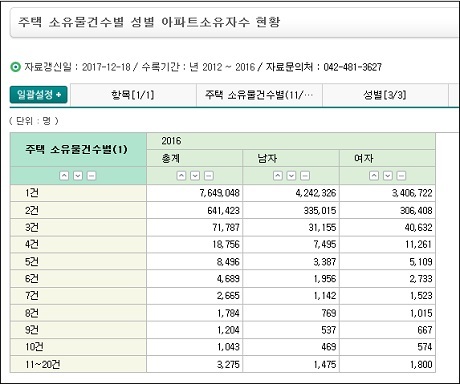Screen dimensions: 460x384
Task: Click the 여자 value 40,632
Action: click(x=418, y=228)
